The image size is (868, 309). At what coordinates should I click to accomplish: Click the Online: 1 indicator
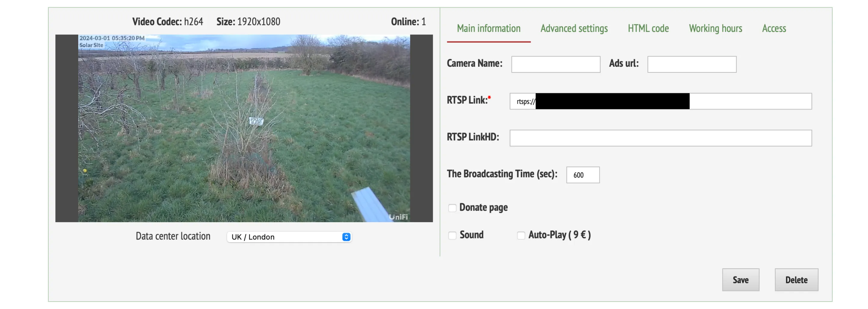point(408,21)
